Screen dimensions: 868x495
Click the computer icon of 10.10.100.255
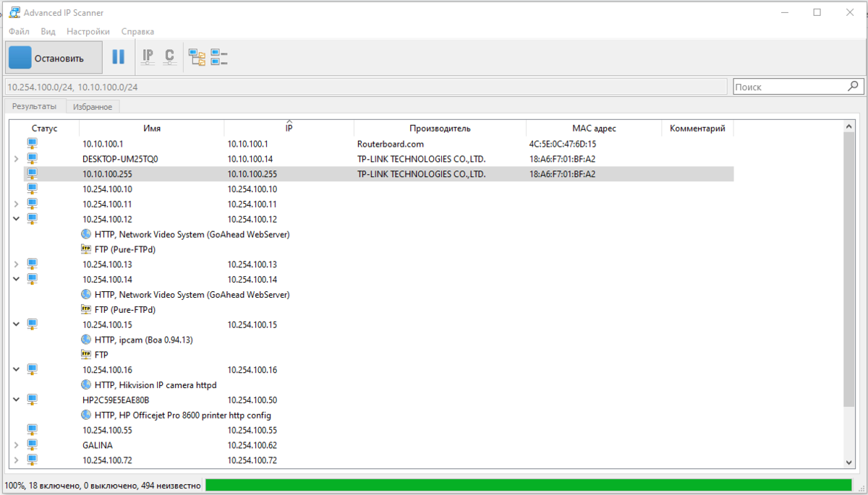pyautogui.click(x=32, y=173)
